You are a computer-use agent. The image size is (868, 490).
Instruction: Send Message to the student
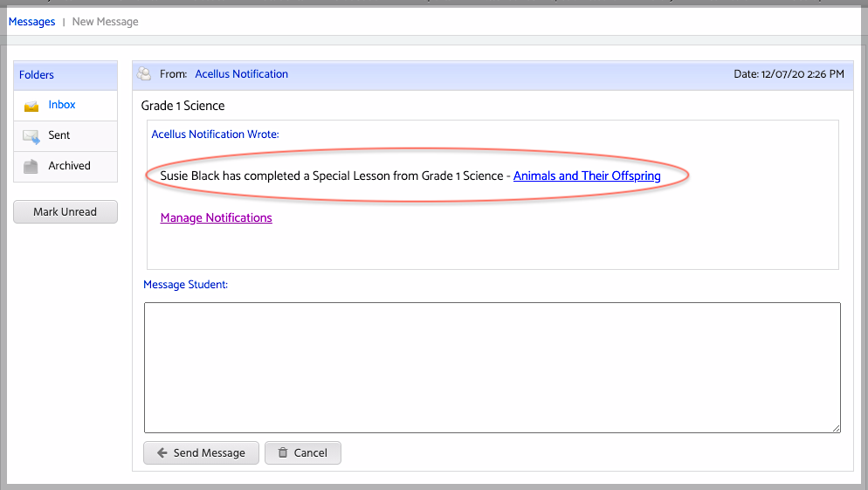pos(201,453)
